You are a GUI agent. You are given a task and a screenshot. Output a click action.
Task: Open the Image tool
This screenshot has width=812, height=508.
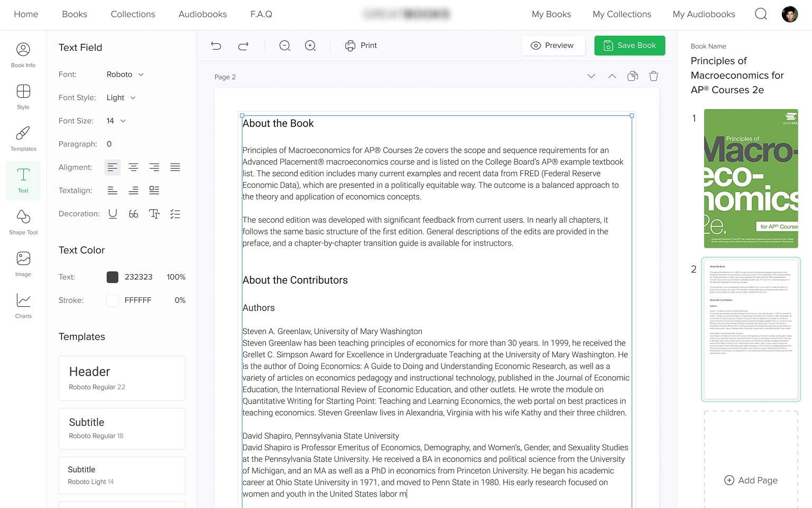[x=23, y=265]
